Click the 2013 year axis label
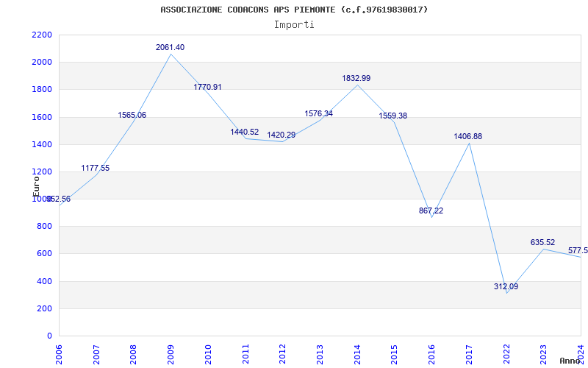This screenshot has height=368, width=588. [x=320, y=355]
